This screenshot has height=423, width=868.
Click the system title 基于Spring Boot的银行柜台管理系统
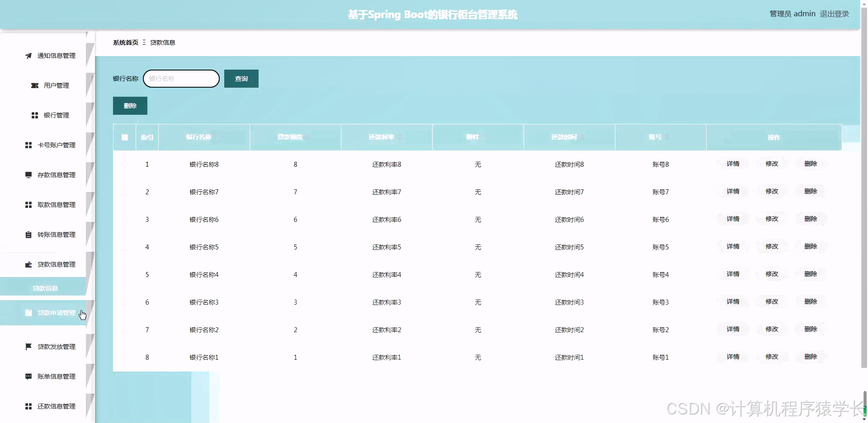(433, 14)
